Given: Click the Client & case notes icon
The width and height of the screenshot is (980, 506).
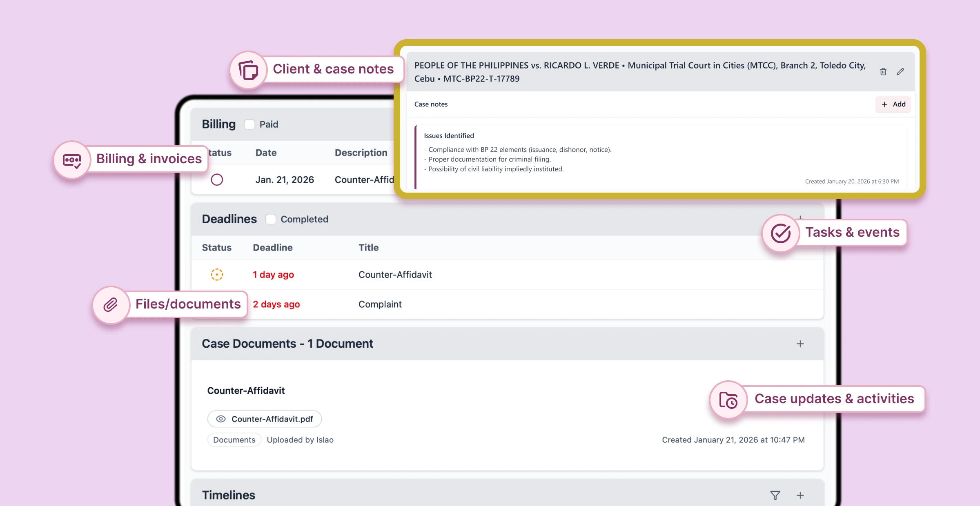Looking at the screenshot, I should click(x=248, y=70).
